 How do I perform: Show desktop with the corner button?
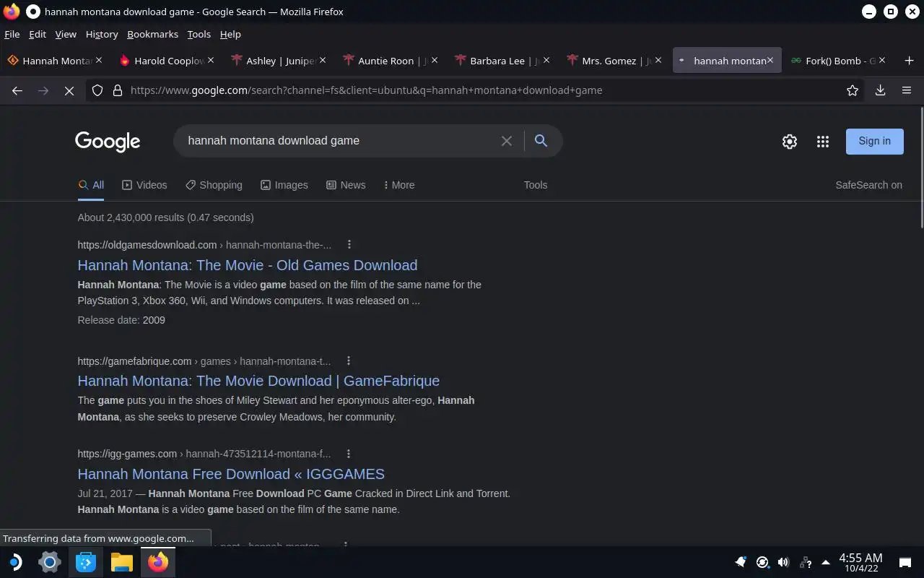tap(905, 562)
